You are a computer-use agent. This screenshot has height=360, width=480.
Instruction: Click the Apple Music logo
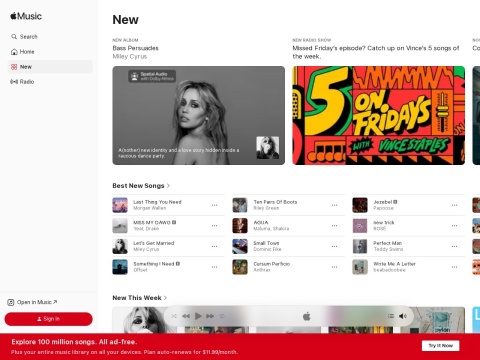[x=26, y=16]
